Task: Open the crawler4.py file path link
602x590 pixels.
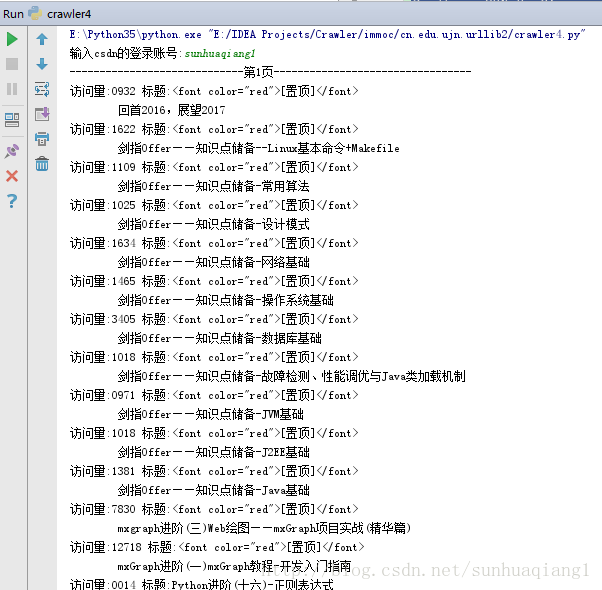Action: point(397,35)
